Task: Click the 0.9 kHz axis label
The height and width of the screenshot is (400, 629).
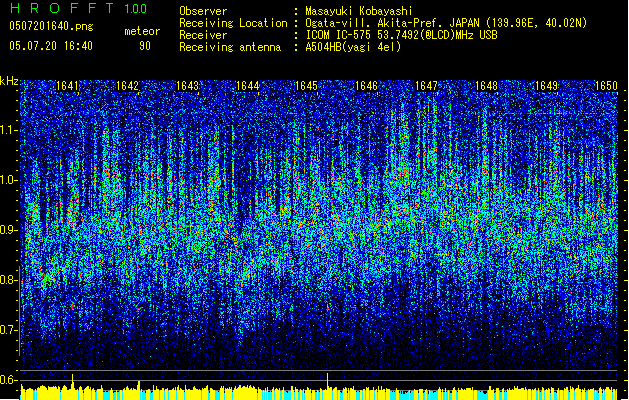Action: (9, 230)
